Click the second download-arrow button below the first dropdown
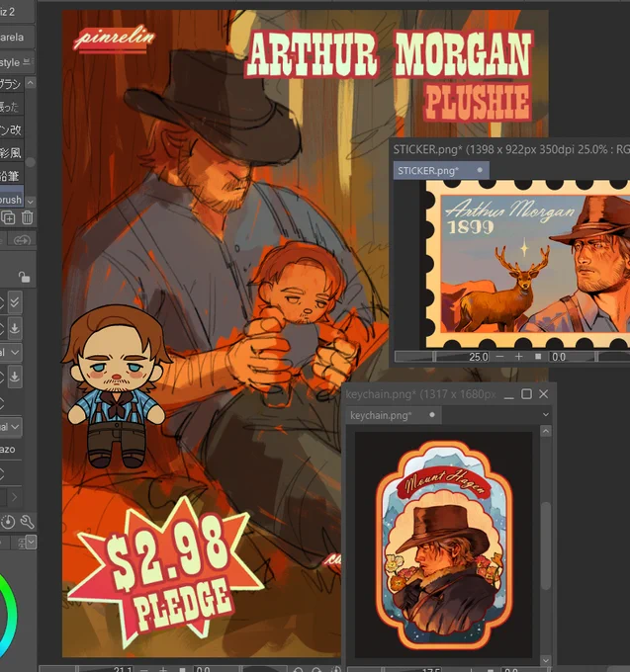Viewport: 630px width, 672px height. [x=15, y=377]
